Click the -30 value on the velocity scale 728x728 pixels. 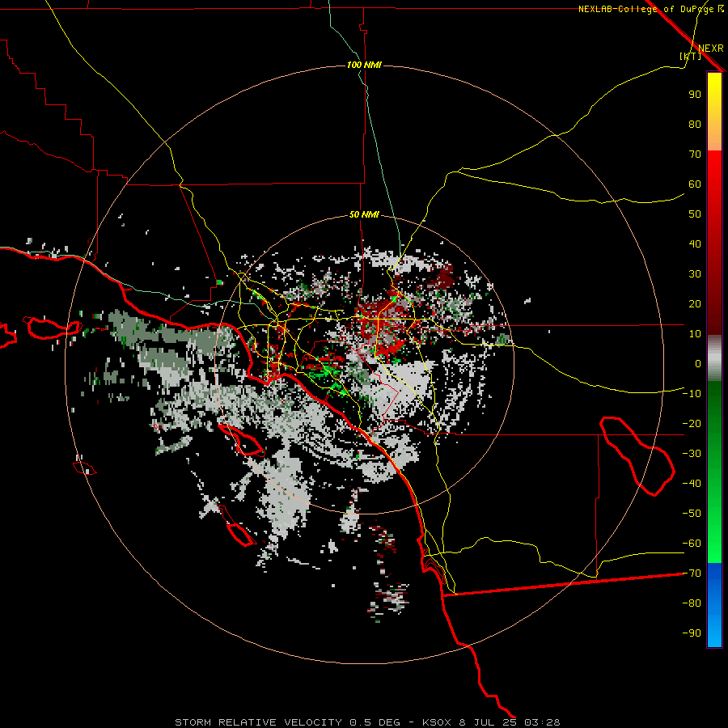click(x=692, y=454)
